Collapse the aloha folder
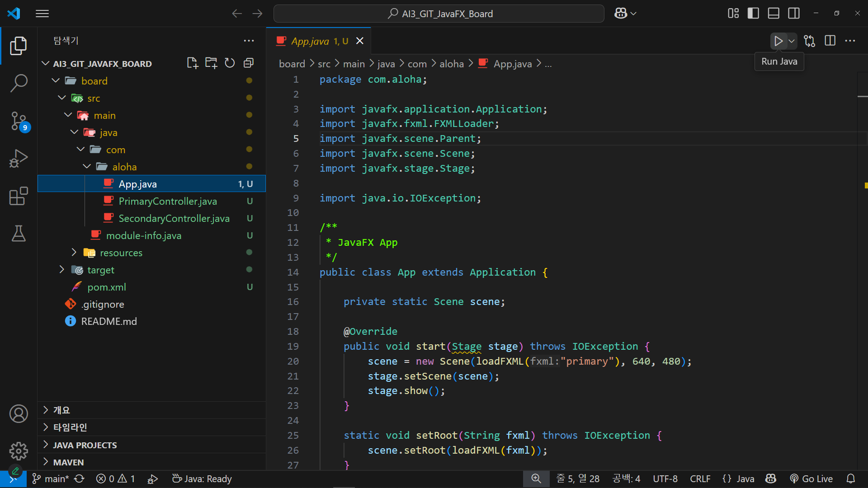The width and height of the screenshot is (868, 488). click(87, 166)
